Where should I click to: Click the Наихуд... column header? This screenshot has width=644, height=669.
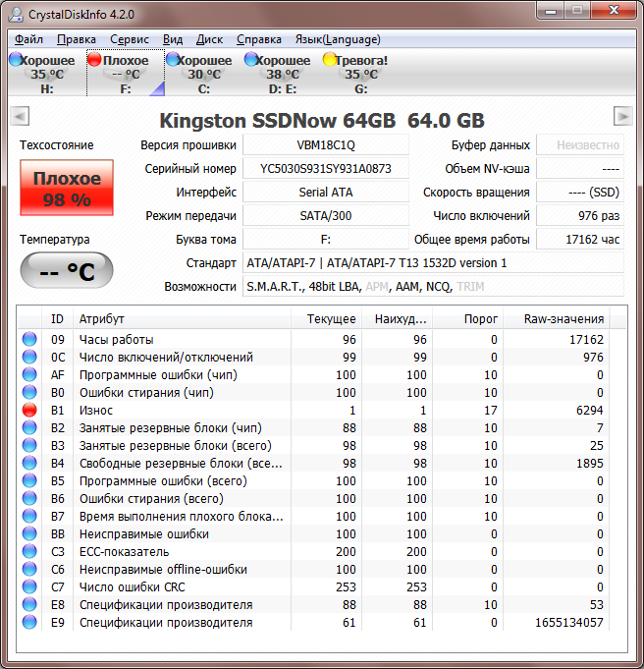pyautogui.click(x=397, y=318)
